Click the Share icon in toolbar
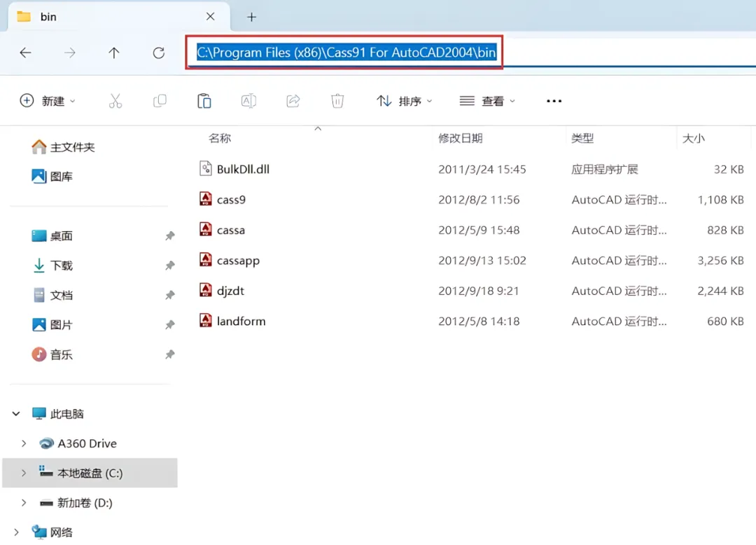This screenshot has width=756, height=545. (x=293, y=101)
